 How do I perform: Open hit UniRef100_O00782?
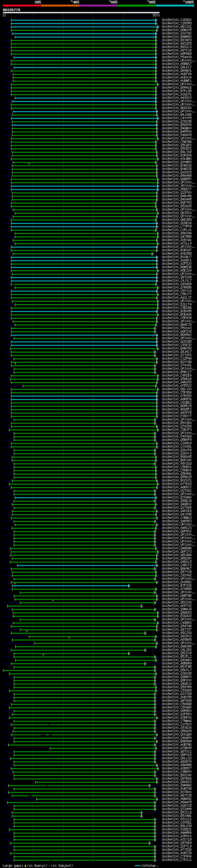[176, 33]
